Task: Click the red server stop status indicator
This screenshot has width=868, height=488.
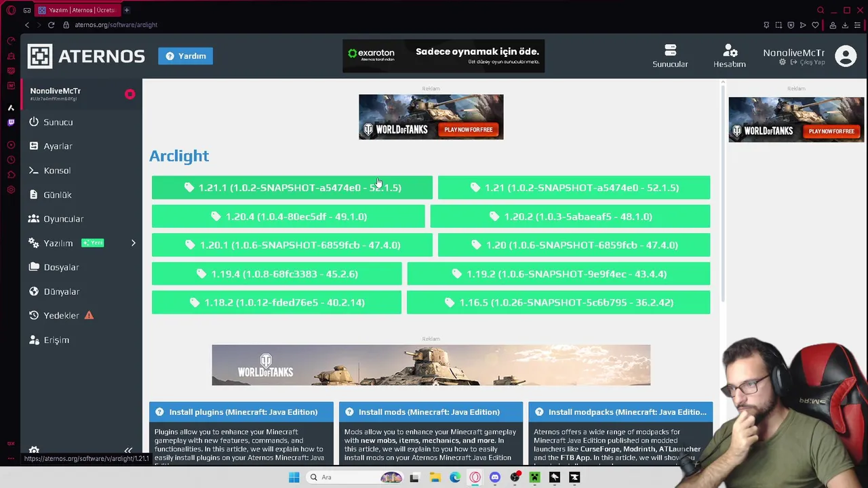Action: (x=130, y=94)
